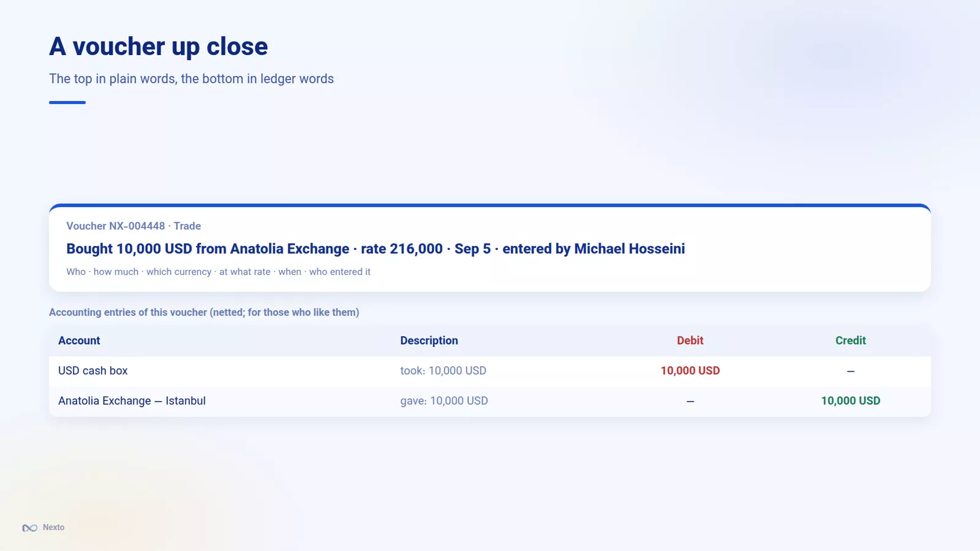Click 'took: 10,000 USD' description cell
The height and width of the screenshot is (551, 980).
point(443,370)
